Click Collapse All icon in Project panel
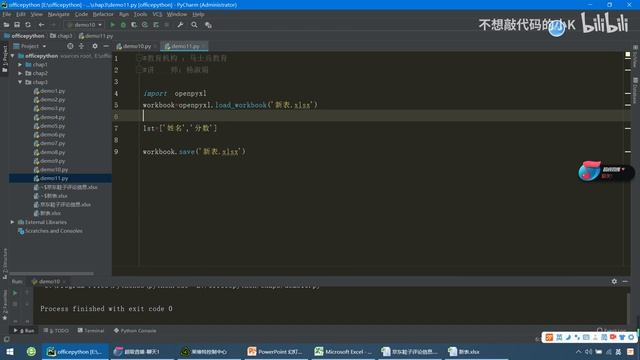 tap(81, 46)
